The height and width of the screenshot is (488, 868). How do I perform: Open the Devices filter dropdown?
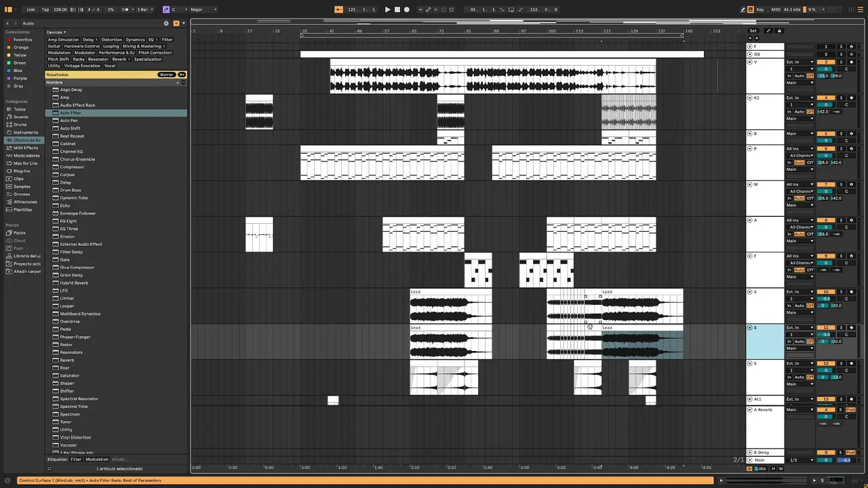56,32
